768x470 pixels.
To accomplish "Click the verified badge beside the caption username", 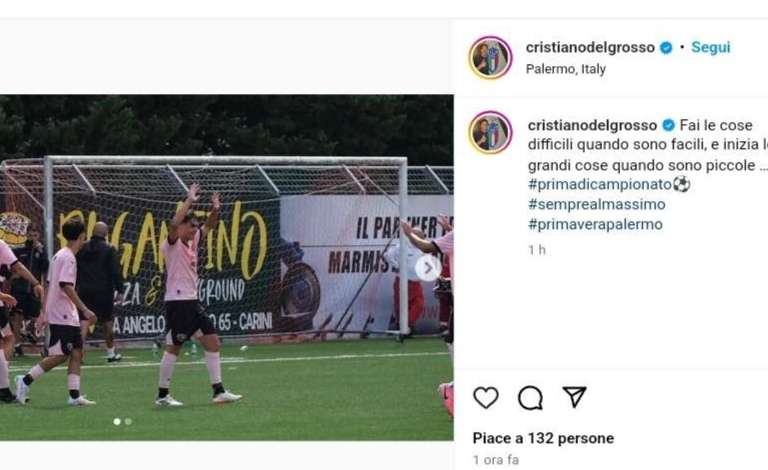I will pos(669,125).
